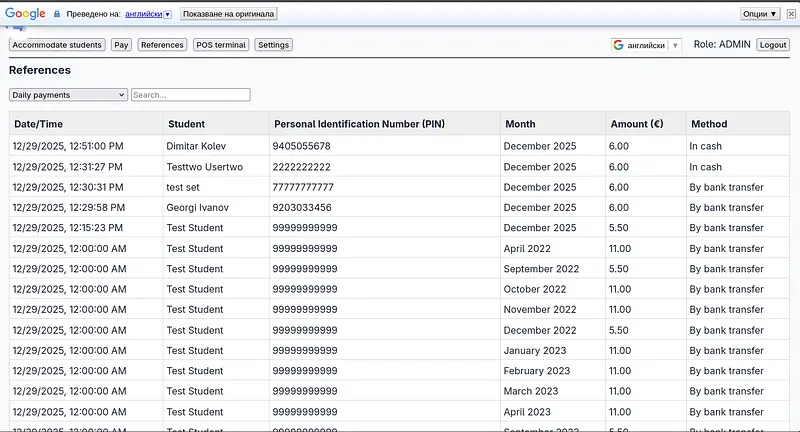Click the английски language link
This screenshot has height=432, width=800.
pos(143,14)
